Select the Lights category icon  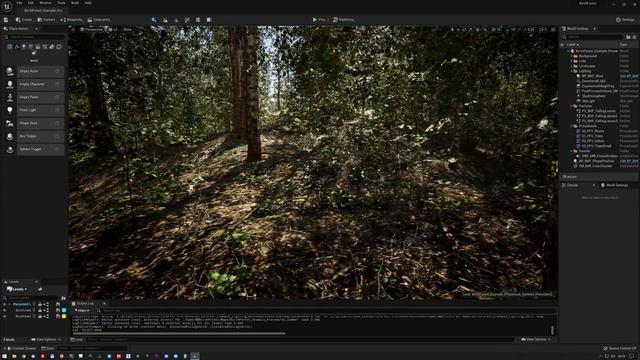[x=24, y=47]
